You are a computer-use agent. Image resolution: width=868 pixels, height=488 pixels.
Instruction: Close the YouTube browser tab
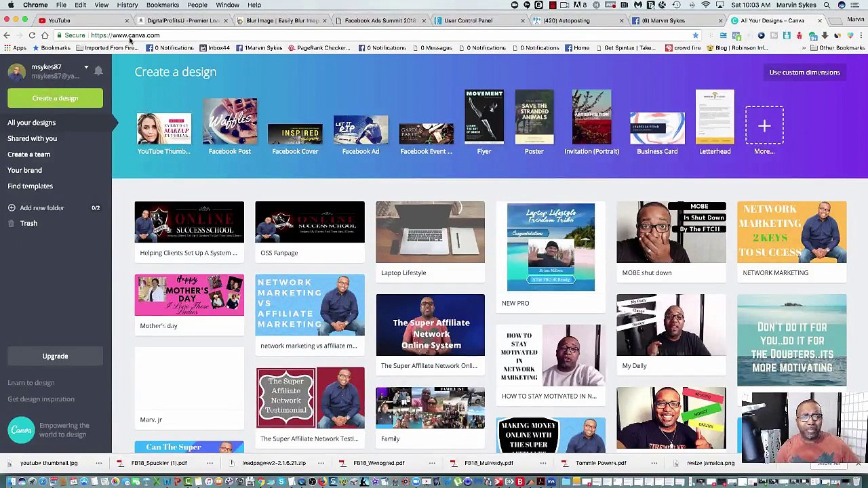126,21
